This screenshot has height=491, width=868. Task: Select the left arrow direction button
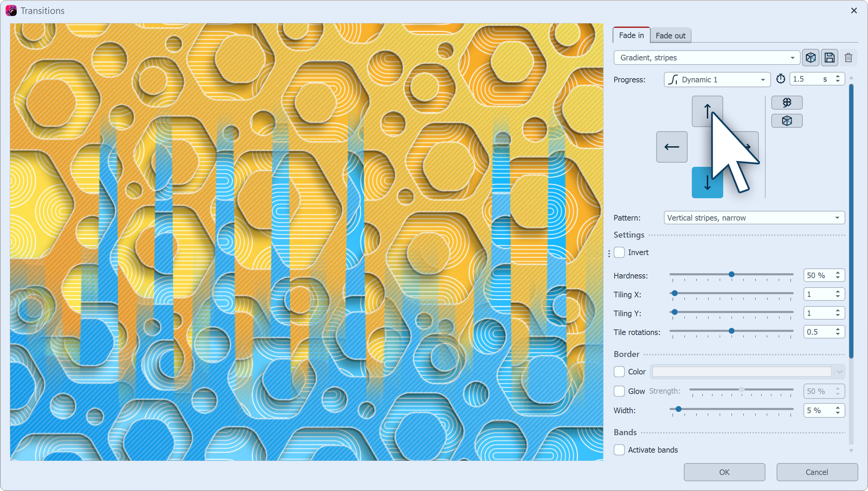[x=672, y=147]
